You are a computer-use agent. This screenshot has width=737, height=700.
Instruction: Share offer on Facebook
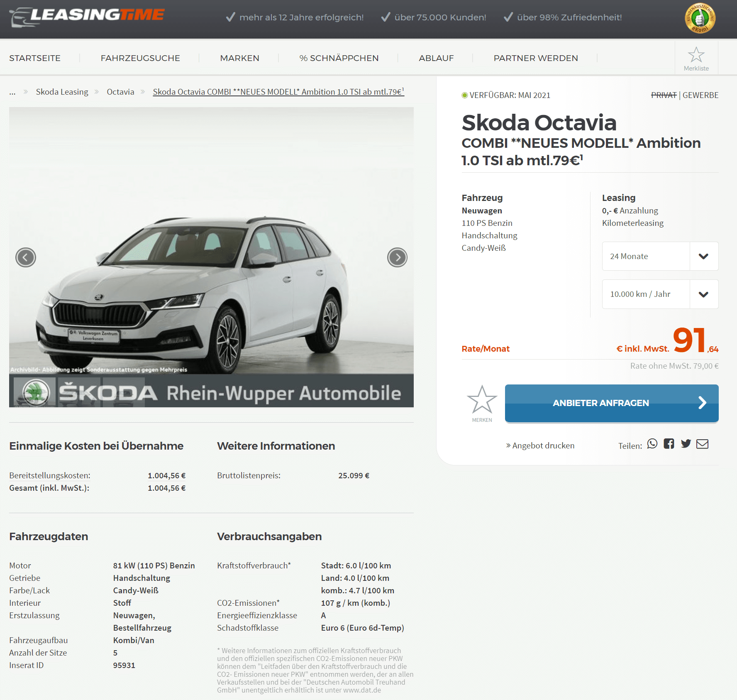[669, 444]
